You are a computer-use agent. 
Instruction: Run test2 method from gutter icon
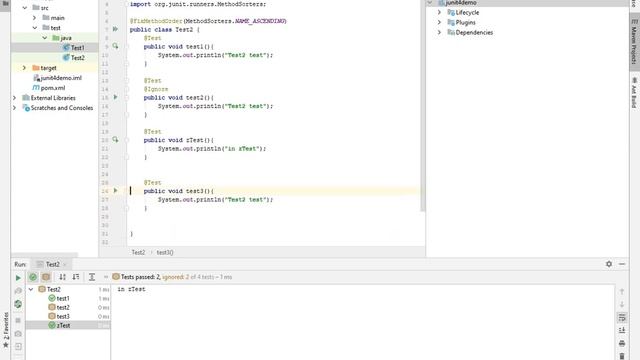[116, 97]
